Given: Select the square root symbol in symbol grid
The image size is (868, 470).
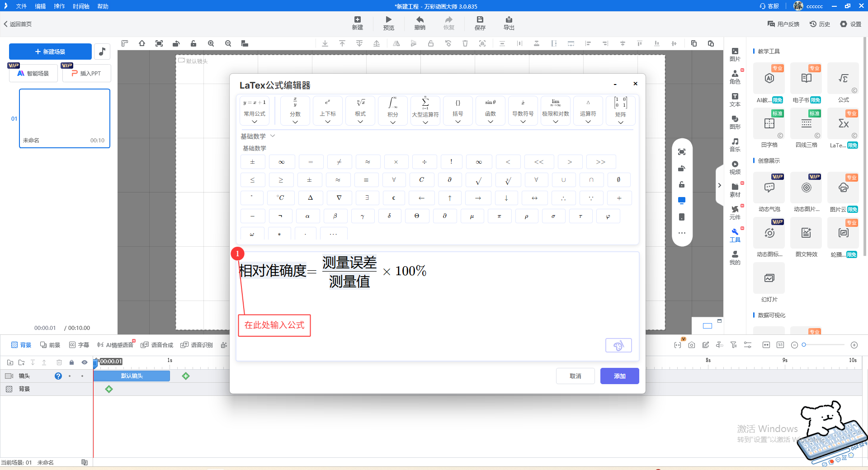Looking at the screenshot, I should click(x=478, y=180).
